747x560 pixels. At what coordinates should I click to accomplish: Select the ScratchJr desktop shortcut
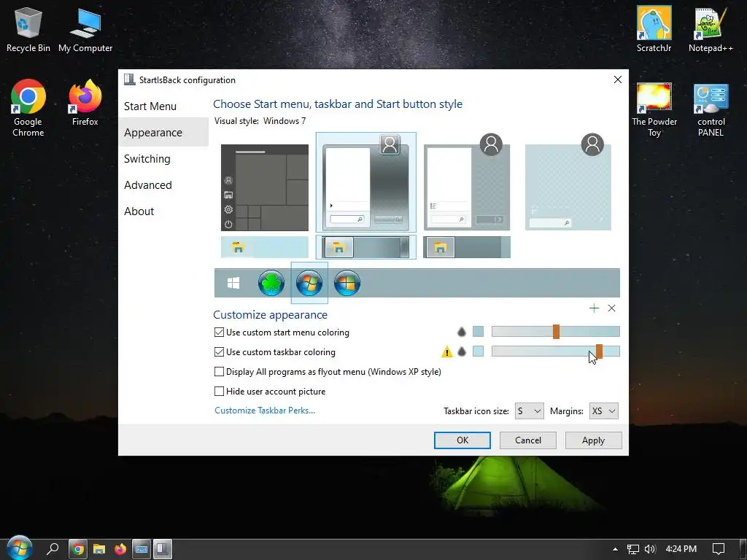point(654,29)
